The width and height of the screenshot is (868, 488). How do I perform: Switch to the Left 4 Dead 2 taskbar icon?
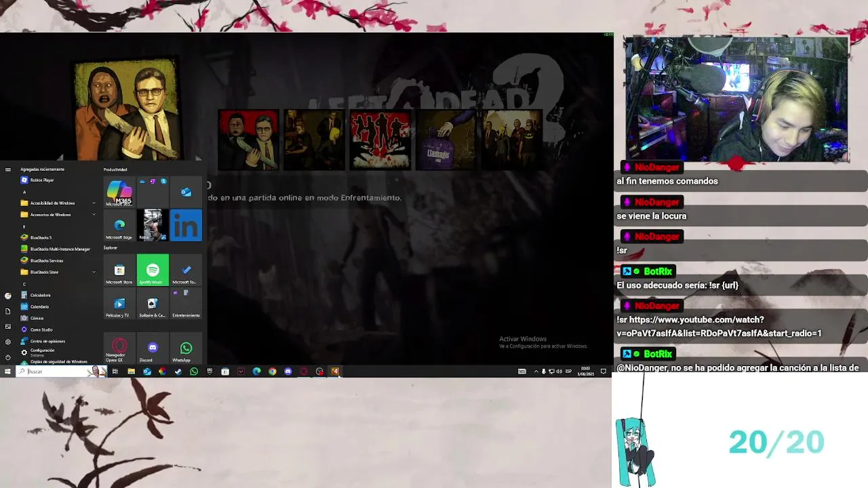335,371
